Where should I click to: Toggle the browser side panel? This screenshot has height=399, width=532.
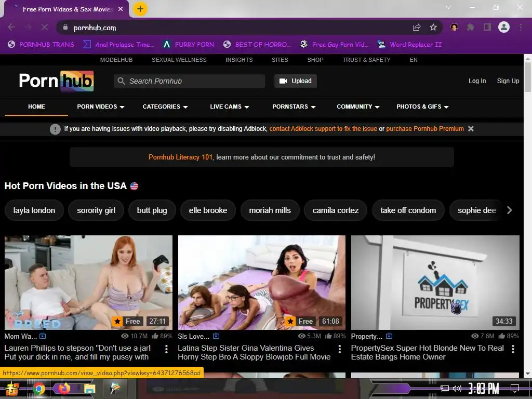[x=487, y=28]
